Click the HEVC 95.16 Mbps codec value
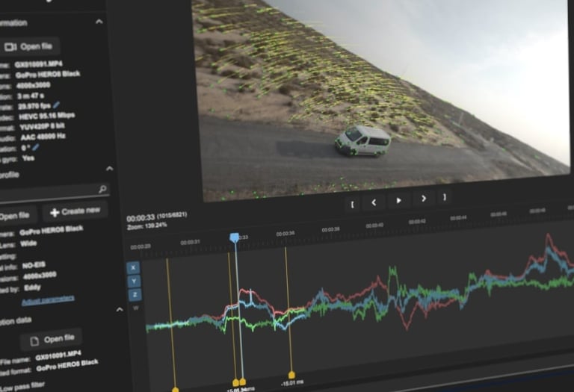Screen dimensions: 574x392 point(47,116)
